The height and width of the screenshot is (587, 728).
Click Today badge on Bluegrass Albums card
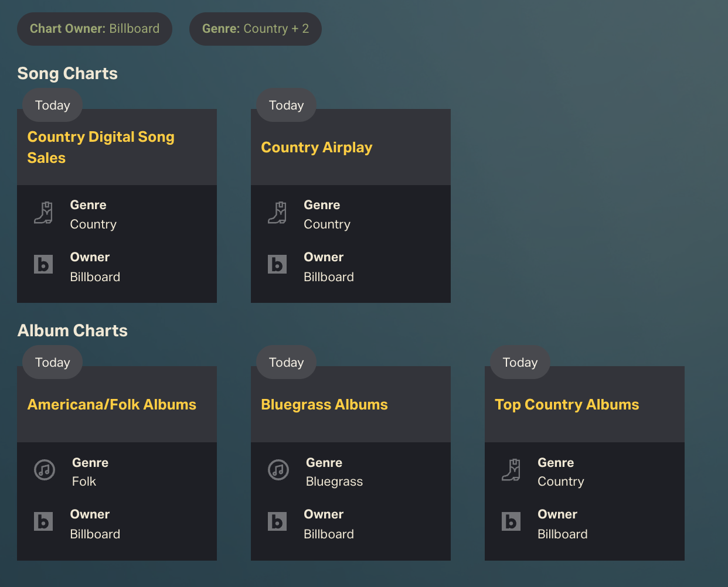[286, 363]
